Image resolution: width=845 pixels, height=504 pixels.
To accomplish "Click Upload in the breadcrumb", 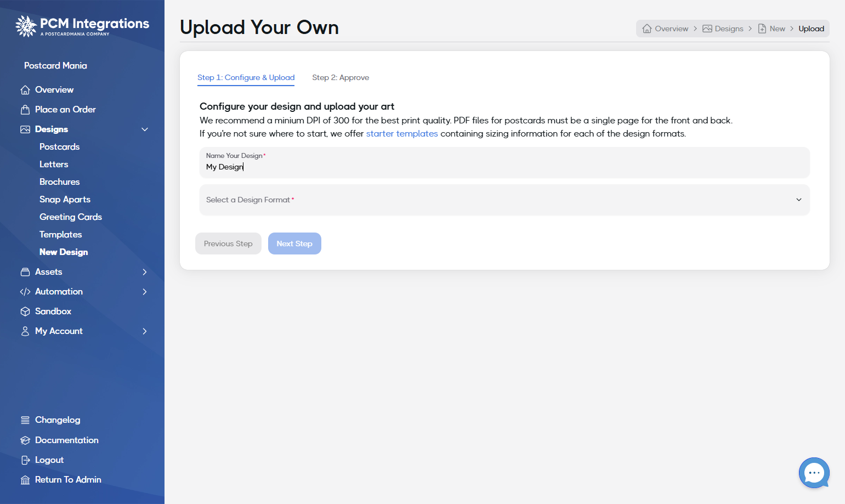I will click(811, 29).
